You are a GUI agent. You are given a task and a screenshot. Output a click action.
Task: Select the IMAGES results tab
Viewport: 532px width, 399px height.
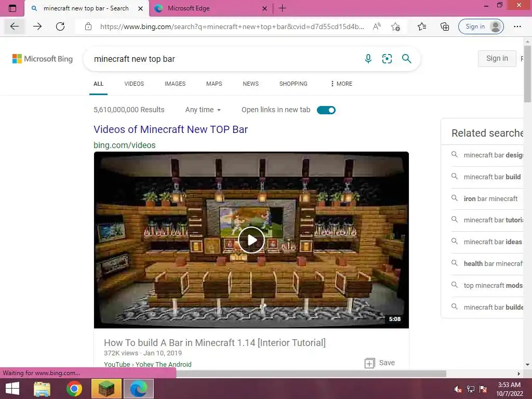click(175, 84)
